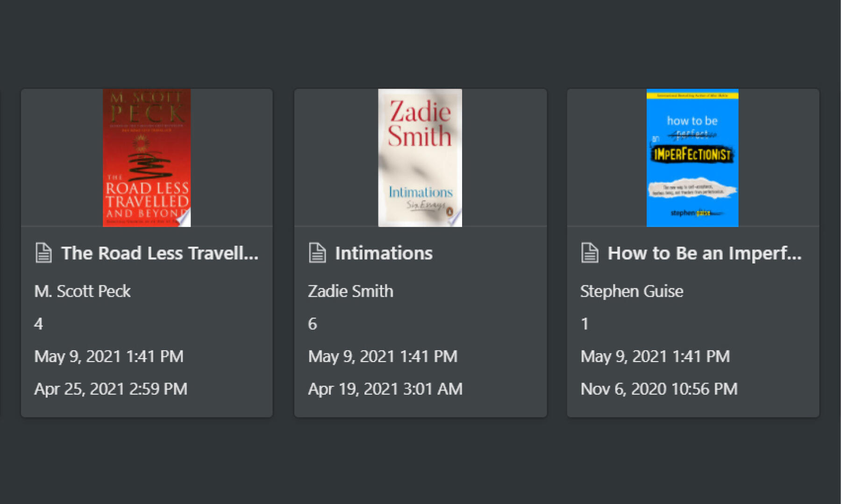Screen dimensions: 841x504
Task: Open the Intimations page title
Action: 384,253
